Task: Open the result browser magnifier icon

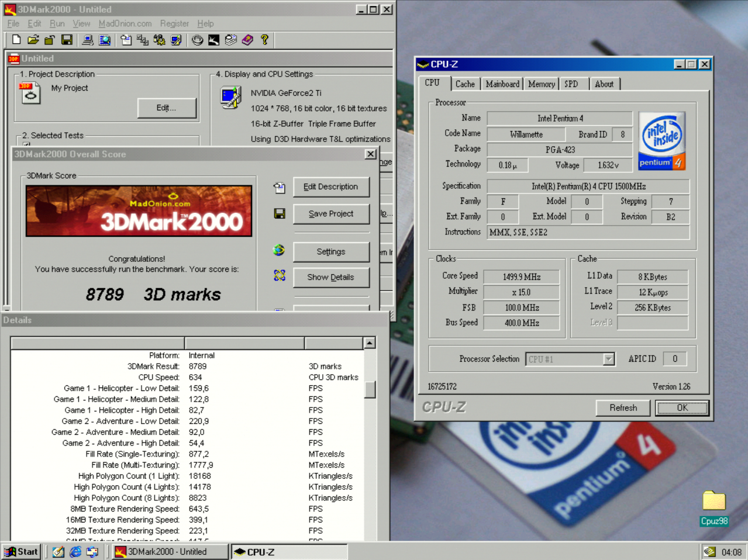Action: tap(105, 40)
